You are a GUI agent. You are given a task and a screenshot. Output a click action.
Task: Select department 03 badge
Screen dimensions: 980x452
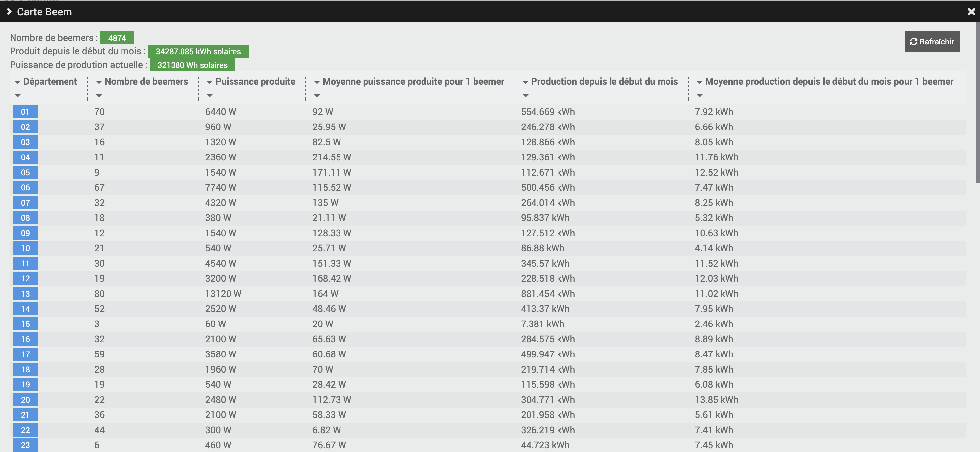[25, 142]
